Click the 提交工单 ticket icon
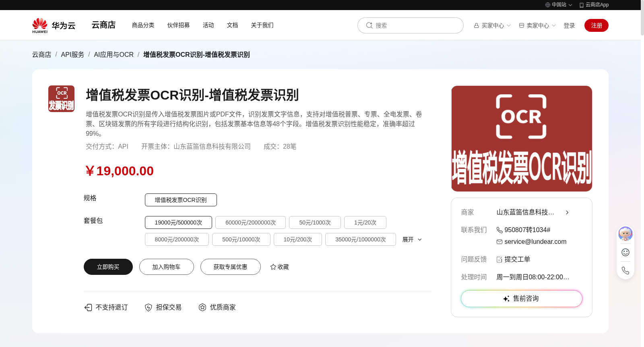 click(x=500, y=260)
